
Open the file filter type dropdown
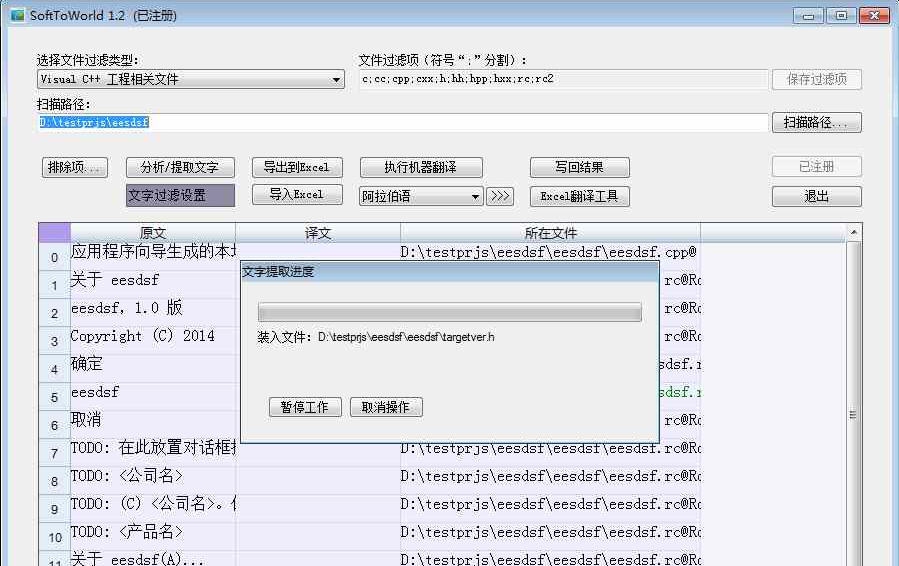point(190,79)
